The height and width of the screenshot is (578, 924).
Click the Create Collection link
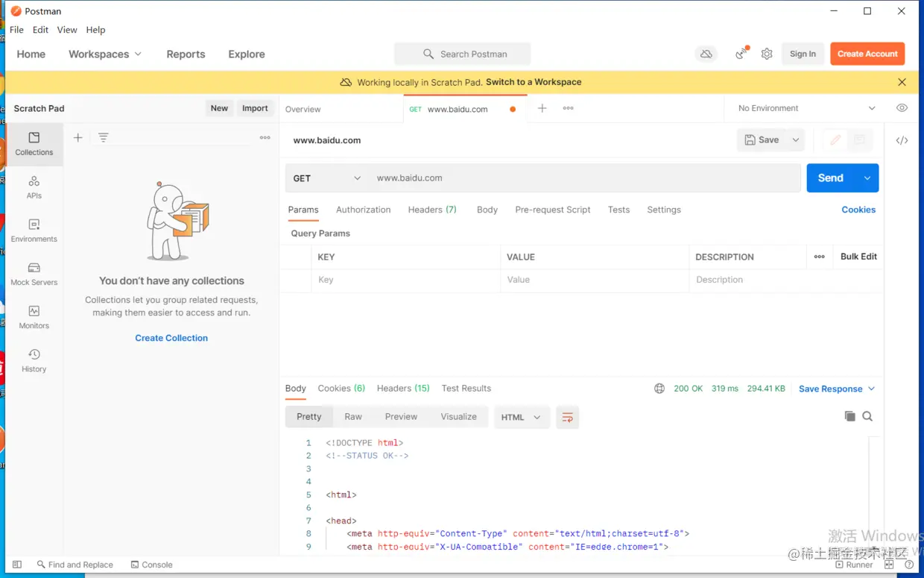[171, 338]
